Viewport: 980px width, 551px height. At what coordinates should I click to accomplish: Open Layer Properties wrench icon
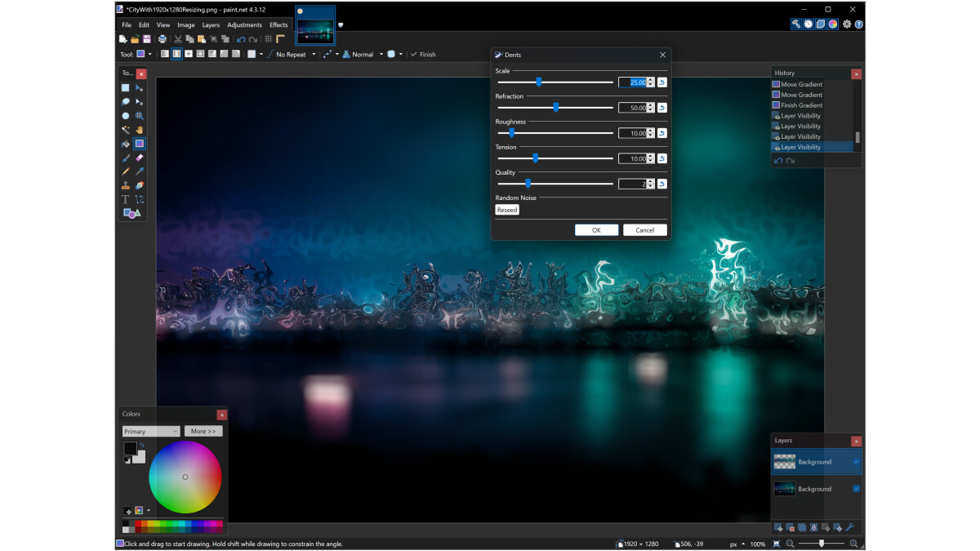click(849, 527)
